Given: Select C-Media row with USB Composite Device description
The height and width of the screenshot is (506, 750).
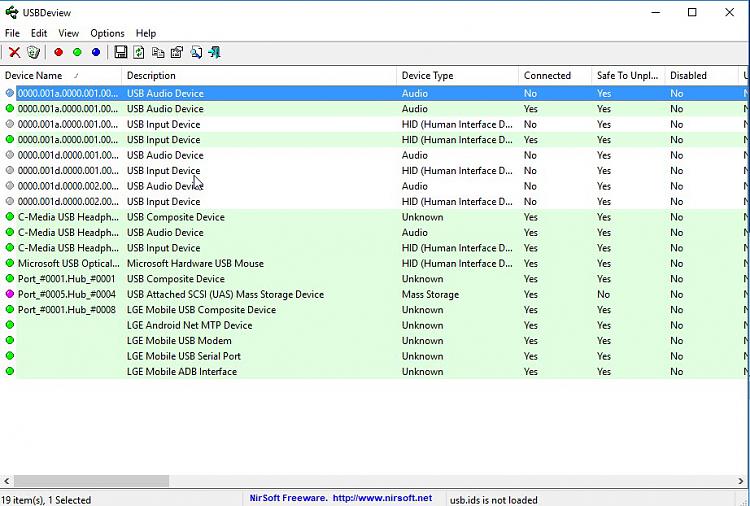Looking at the screenshot, I should pyautogui.click(x=373, y=217).
